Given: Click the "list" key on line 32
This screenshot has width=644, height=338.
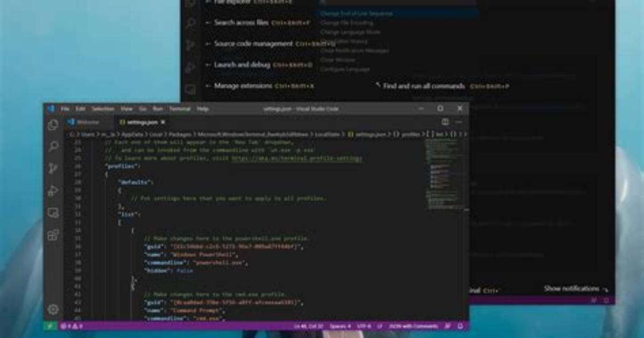Looking at the screenshot, I should (x=128, y=214).
